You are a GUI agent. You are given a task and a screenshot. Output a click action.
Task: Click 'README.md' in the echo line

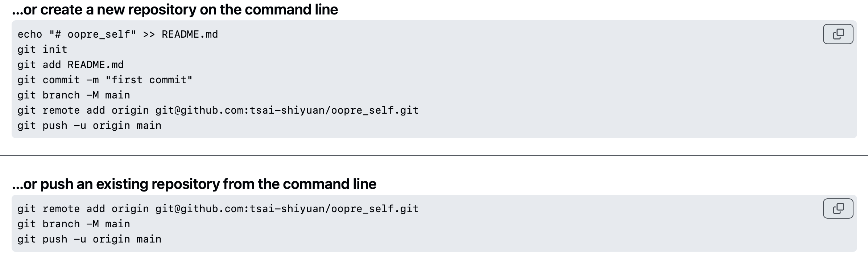coord(190,34)
